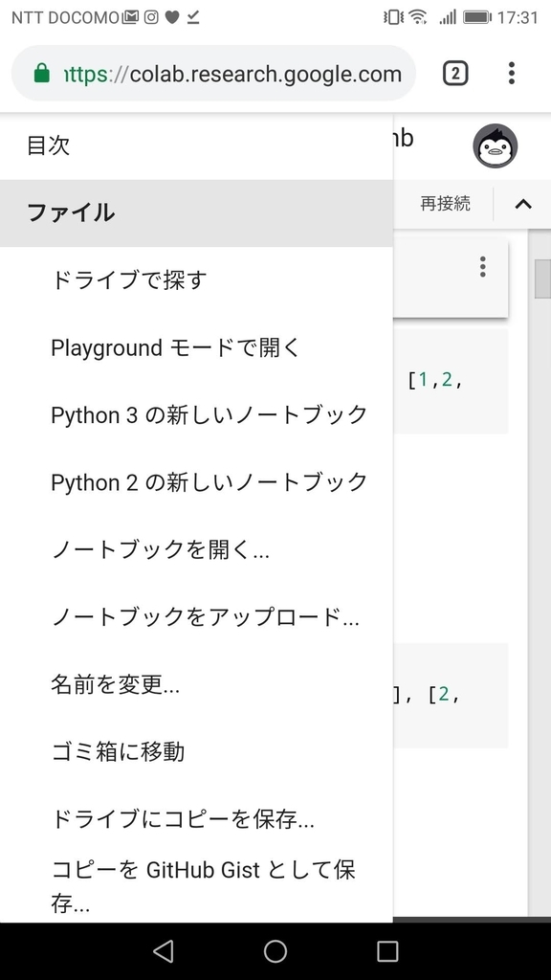Image resolution: width=551 pixels, height=980 pixels.
Task: Open the Chrome three-dot menu
Action: pos(511,73)
